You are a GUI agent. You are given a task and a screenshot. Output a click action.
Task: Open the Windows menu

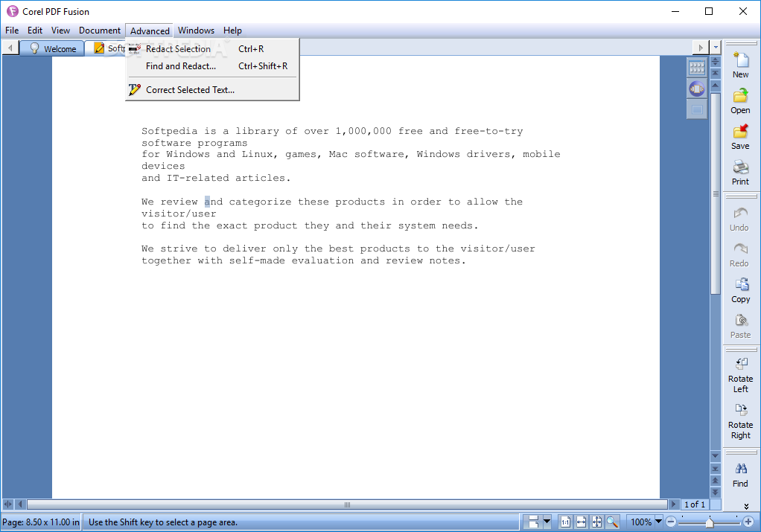[196, 31]
